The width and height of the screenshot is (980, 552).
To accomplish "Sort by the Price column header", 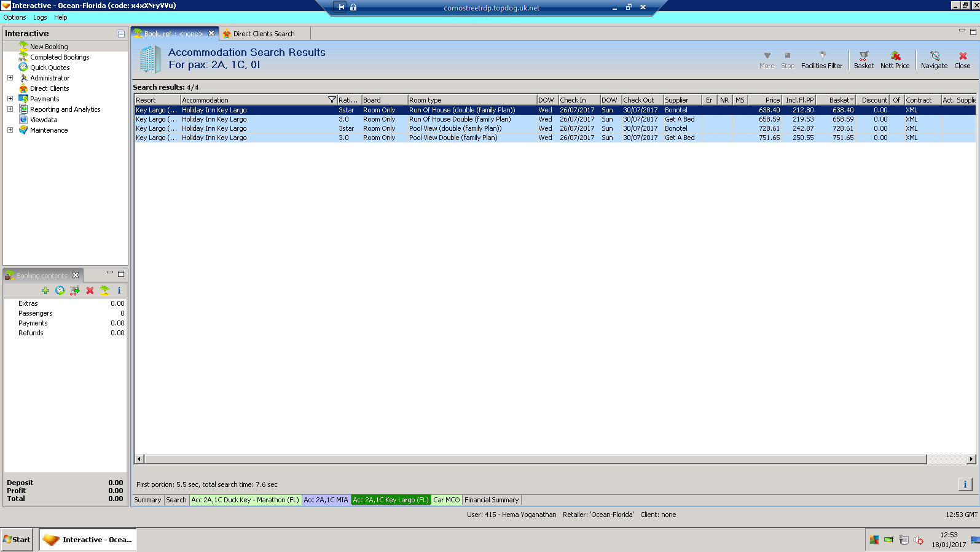I will coord(765,100).
